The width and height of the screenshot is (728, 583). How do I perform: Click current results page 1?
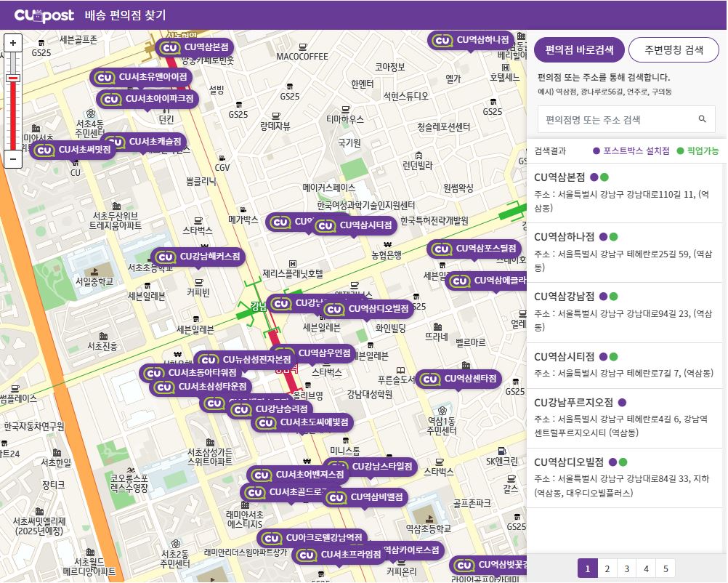(587, 569)
